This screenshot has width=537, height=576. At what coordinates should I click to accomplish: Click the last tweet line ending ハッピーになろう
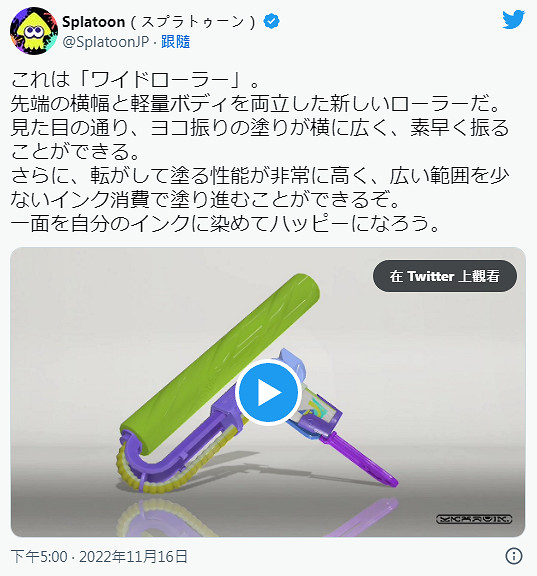pos(225,224)
